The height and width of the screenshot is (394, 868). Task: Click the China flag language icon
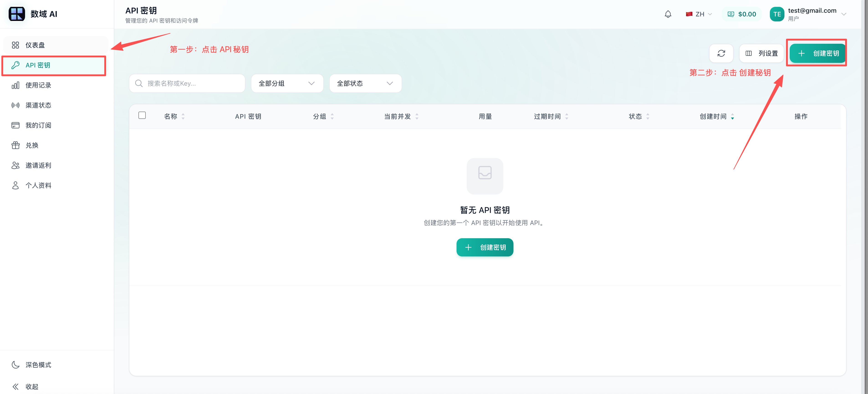pyautogui.click(x=689, y=14)
